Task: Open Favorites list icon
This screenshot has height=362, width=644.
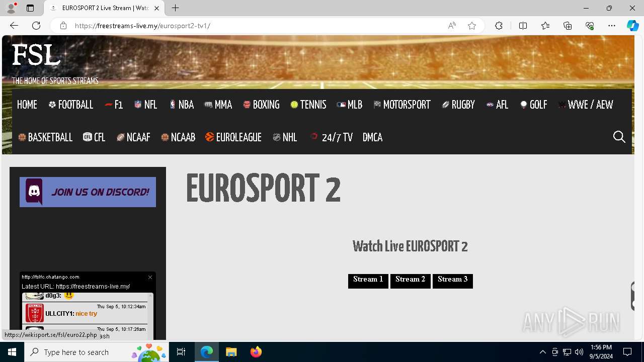Action: (545, 26)
